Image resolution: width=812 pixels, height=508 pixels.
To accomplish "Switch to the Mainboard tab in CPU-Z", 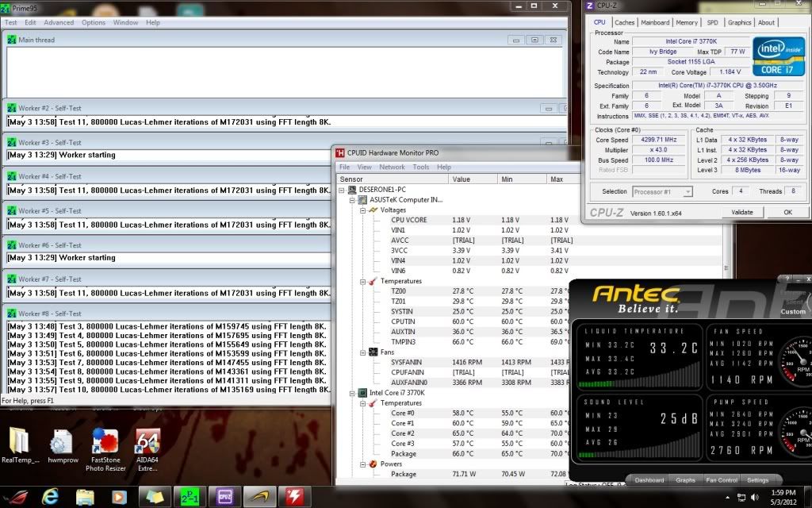I will tap(655, 23).
